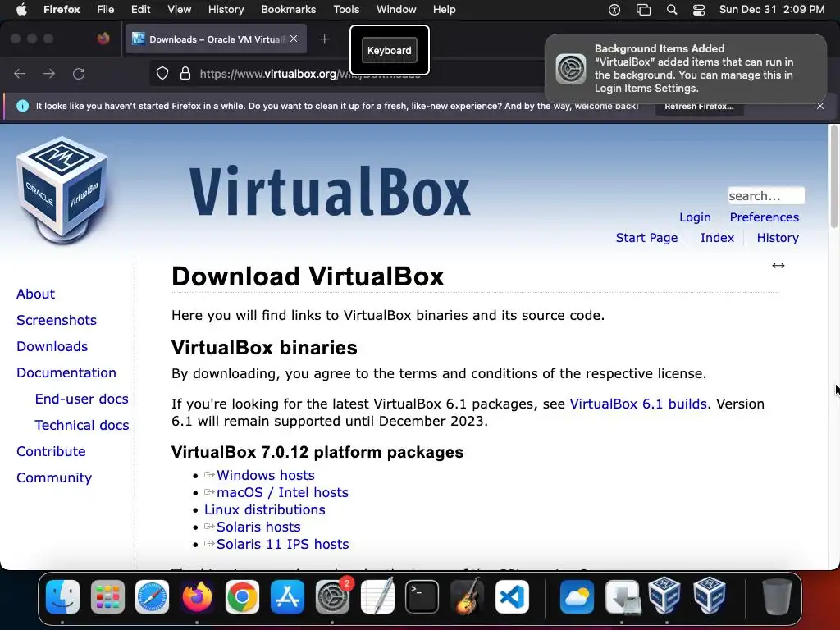Open the Solaris 11 IPS hosts link
This screenshot has height=630, width=840.
tap(282, 544)
